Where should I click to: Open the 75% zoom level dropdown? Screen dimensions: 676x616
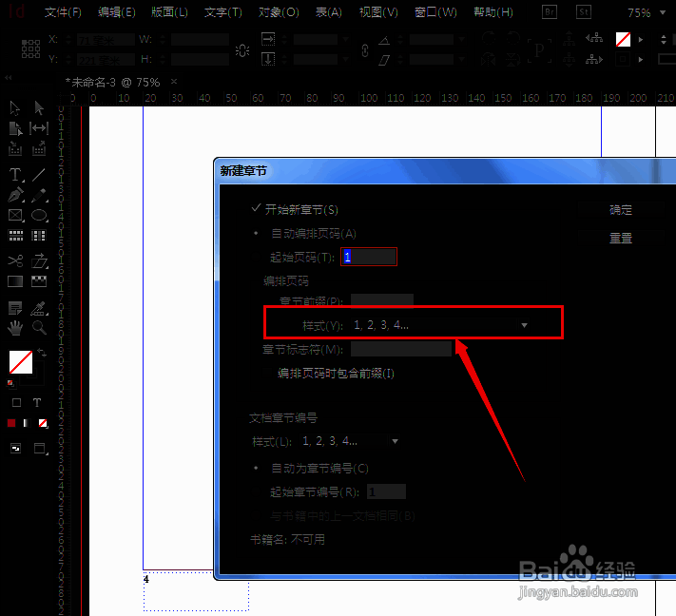click(x=663, y=12)
